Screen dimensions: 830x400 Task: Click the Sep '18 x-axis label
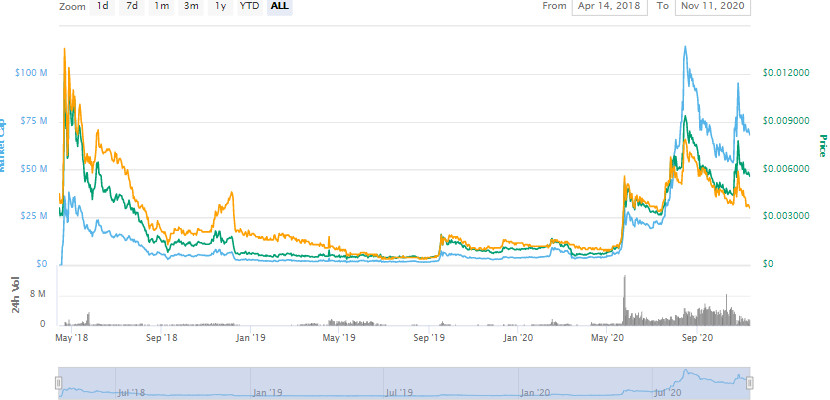(164, 337)
